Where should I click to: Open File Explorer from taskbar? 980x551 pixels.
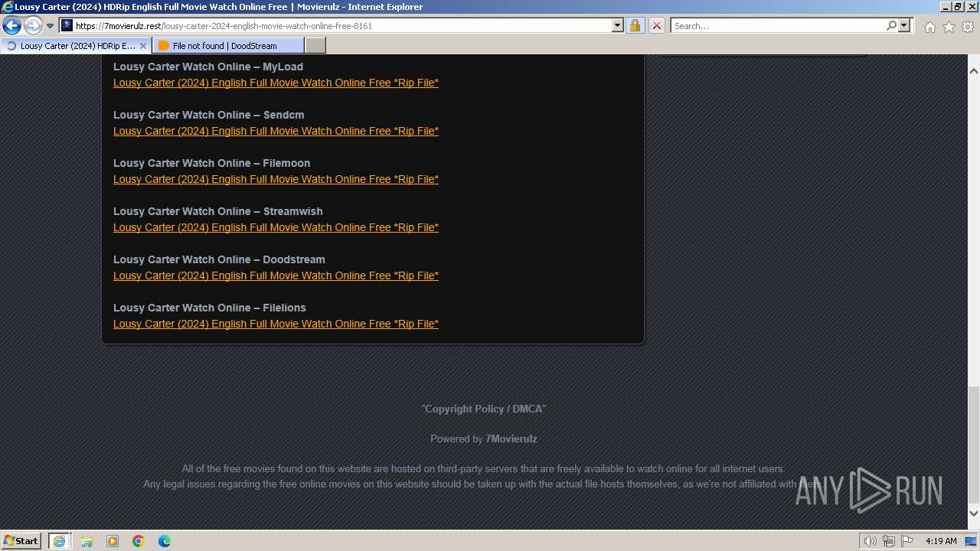click(87, 541)
